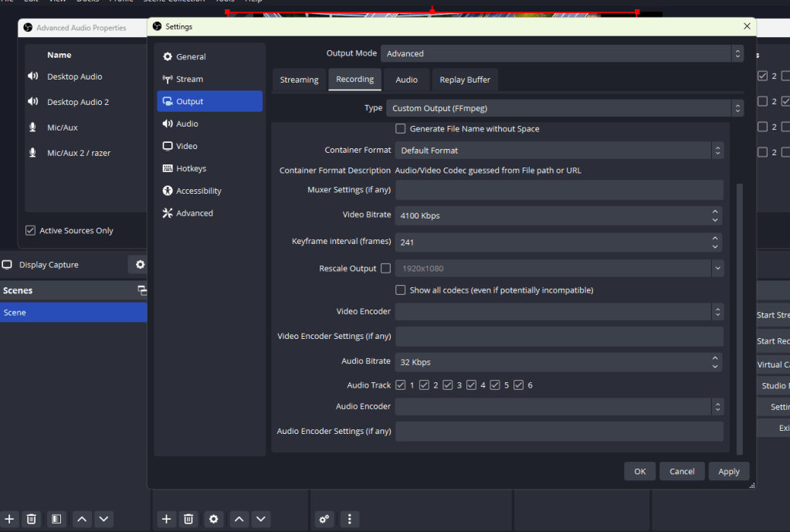
Task: Move source down with arrow icon
Action: [x=261, y=519]
